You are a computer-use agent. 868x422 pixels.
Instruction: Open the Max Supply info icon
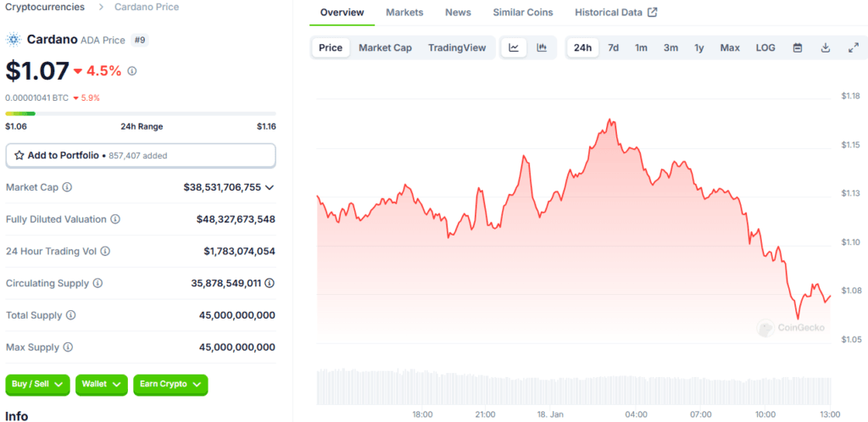(68, 347)
